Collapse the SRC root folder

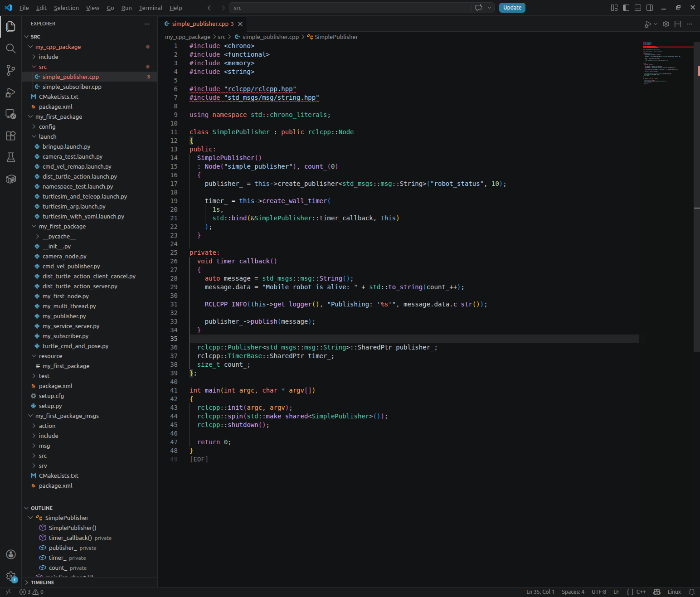[26, 37]
